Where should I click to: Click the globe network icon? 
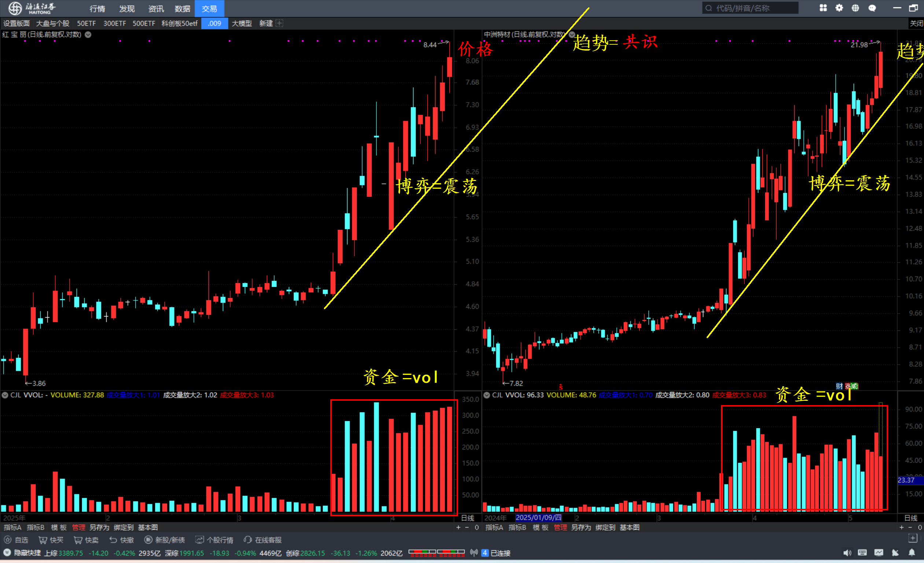855,8
